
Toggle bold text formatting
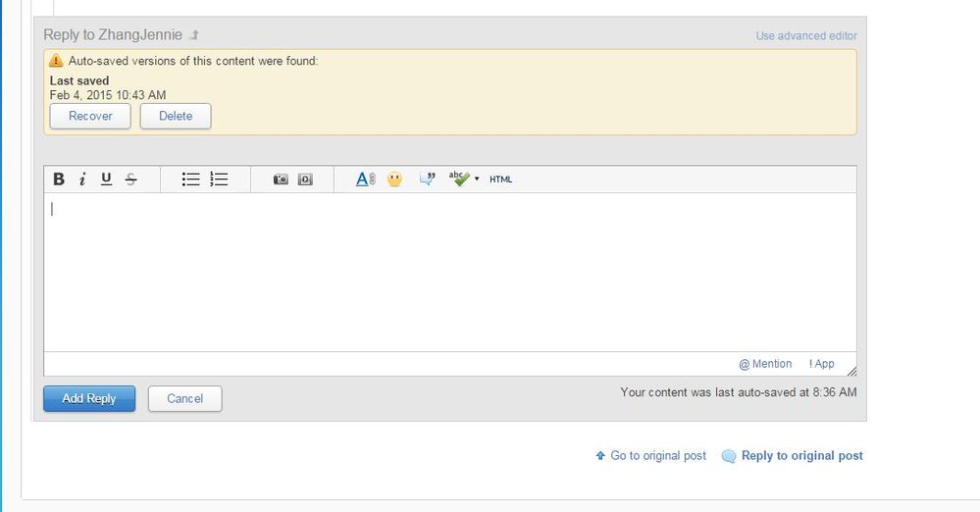[59, 179]
